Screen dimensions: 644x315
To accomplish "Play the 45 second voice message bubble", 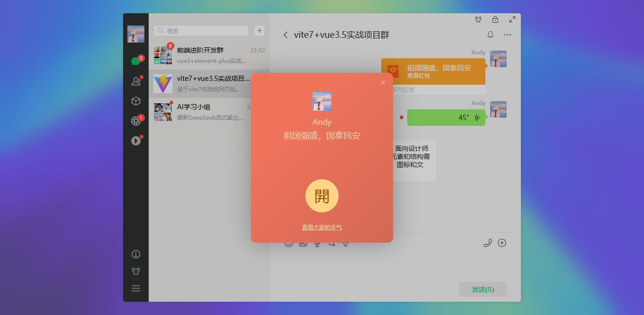I will 445,117.
